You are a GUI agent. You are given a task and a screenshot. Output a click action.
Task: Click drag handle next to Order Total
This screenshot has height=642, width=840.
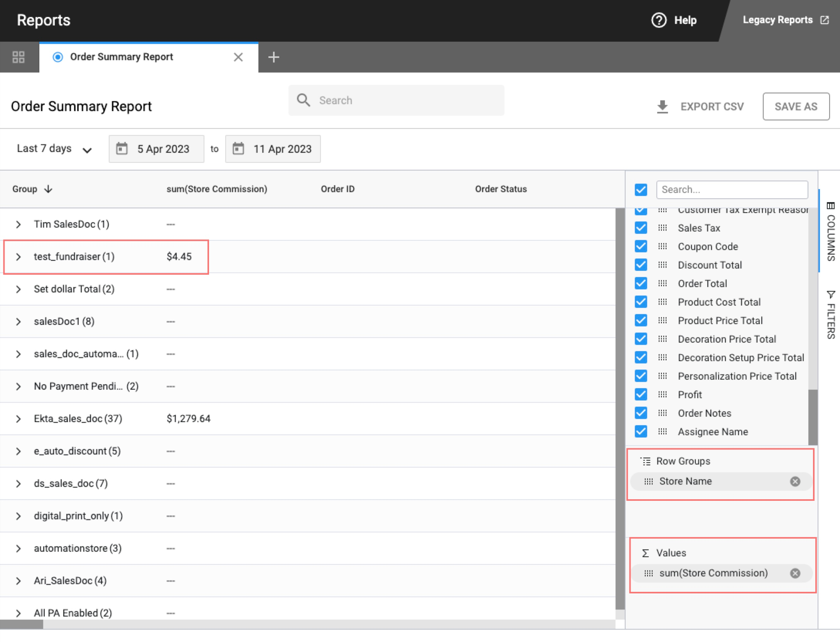coord(662,283)
